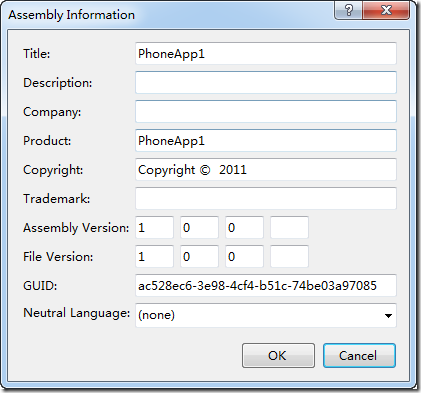Viewport: 421px width, 393px height.
Task: Close the Assembly Information dialog
Action: tap(386, 10)
